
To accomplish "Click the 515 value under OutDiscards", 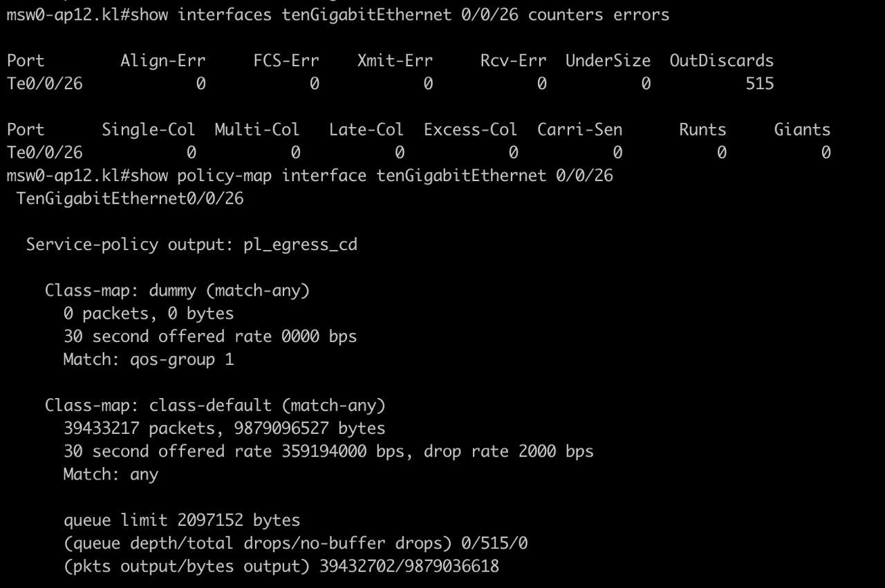I will tap(759, 84).
